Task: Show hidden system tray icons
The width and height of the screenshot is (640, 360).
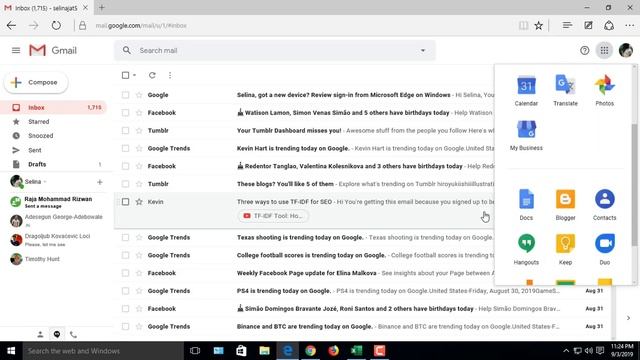Action: (x=566, y=351)
